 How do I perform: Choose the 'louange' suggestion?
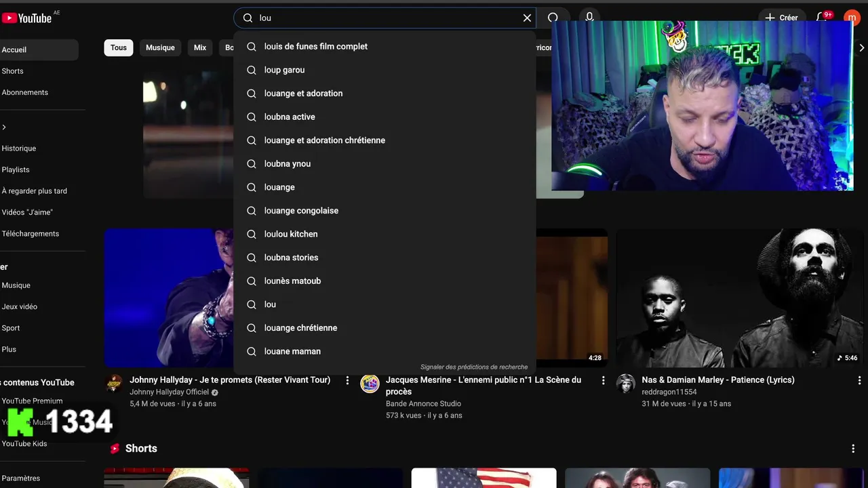(x=384, y=187)
